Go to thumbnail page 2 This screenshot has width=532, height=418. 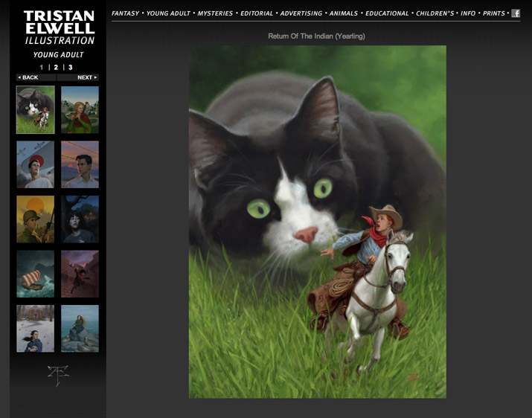coord(56,67)
